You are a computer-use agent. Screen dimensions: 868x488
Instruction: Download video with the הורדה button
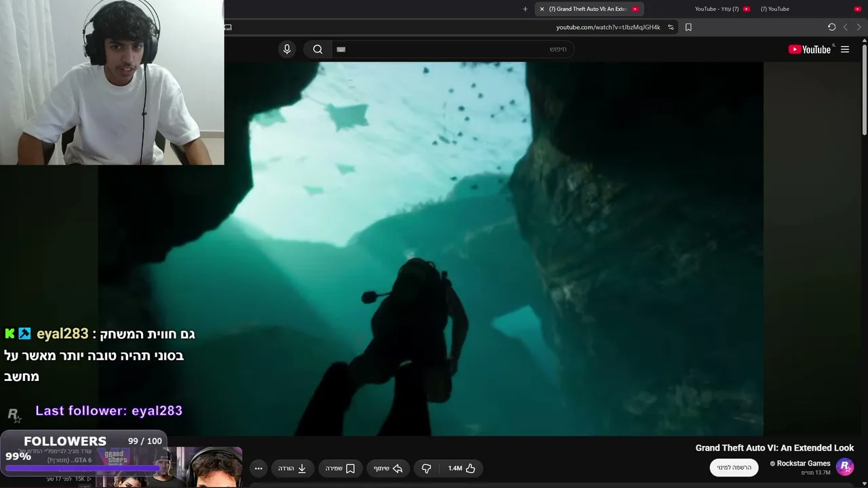coord(292,468)
